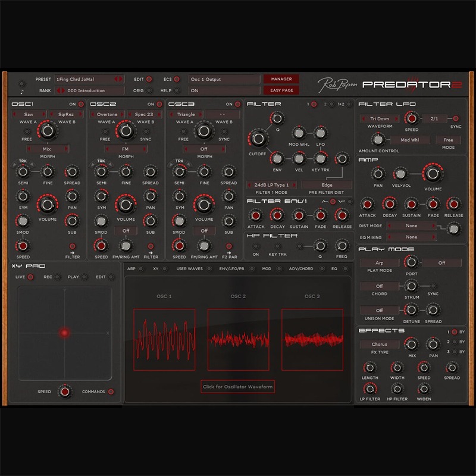
Task: Click the OSC1 morph knob
Action: click(48, 131)
